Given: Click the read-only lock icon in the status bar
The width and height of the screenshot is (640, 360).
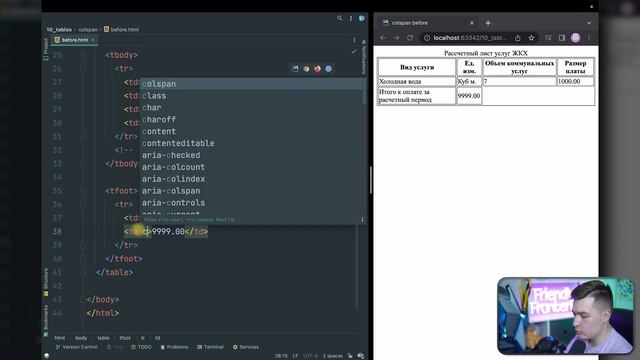Looking at the screenshot, I should click(350, 356).
